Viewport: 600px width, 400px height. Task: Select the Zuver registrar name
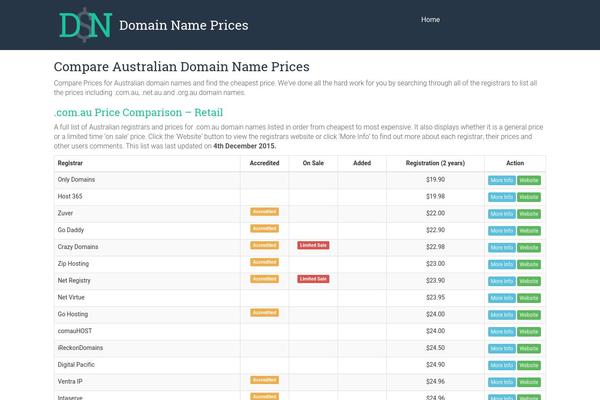coord(65,214)
